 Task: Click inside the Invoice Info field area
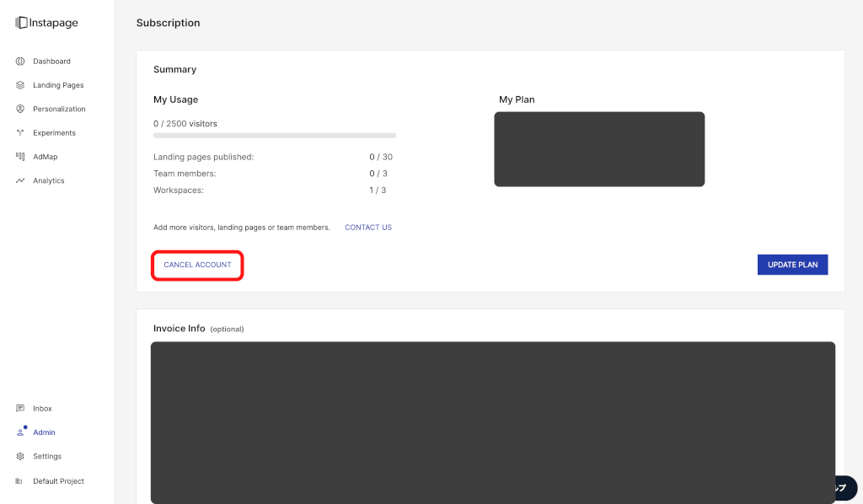coord(493,421)
